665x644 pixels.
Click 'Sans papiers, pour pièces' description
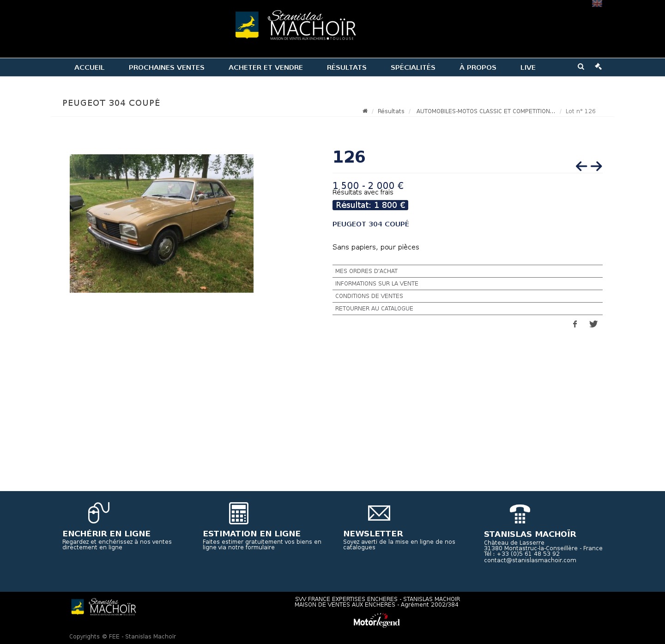coord(376,247)
